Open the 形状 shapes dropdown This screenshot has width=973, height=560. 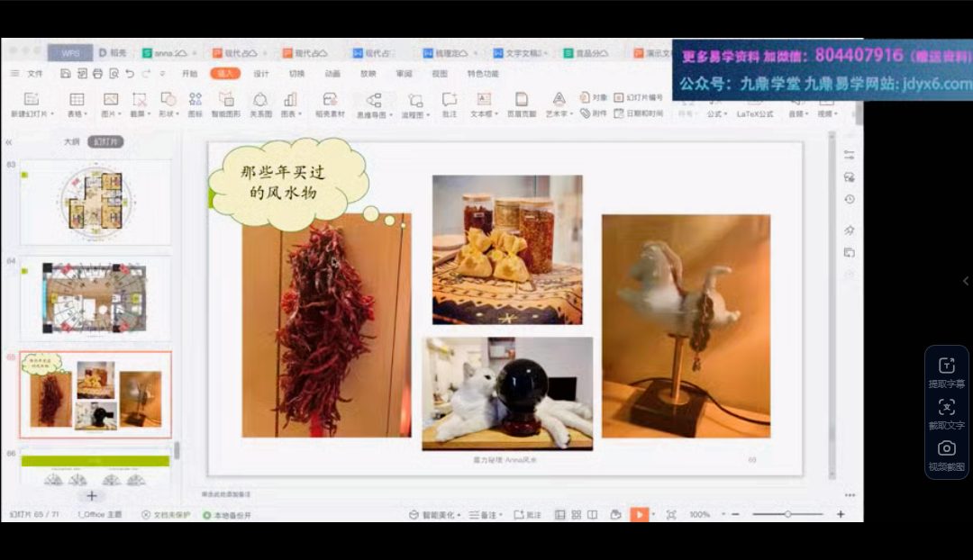[x=168, y=115]
